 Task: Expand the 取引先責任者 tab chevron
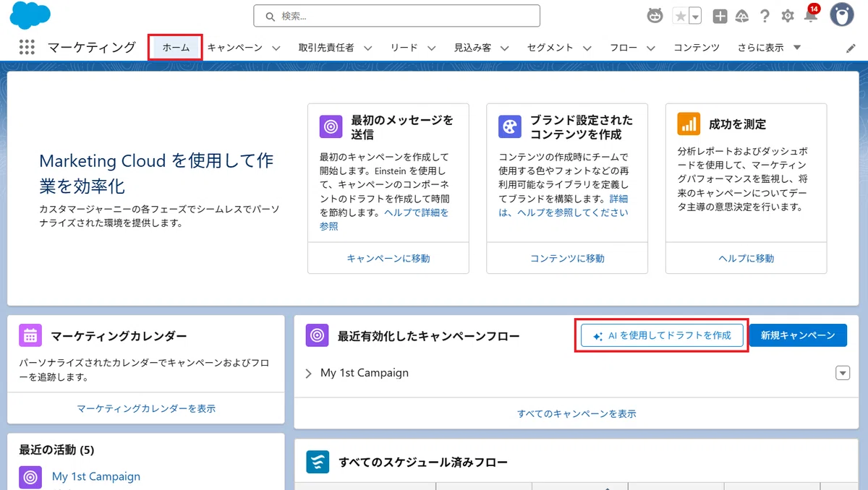coord(367,48)
